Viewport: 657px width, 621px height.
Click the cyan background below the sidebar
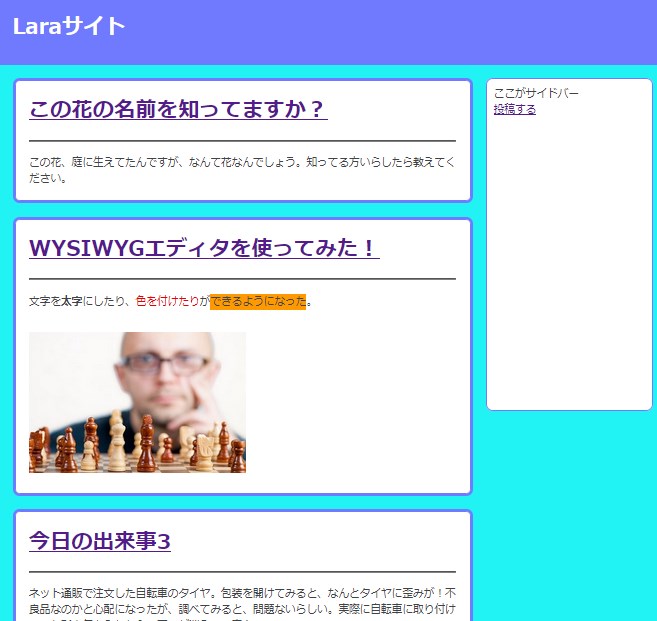click(569, 510)
